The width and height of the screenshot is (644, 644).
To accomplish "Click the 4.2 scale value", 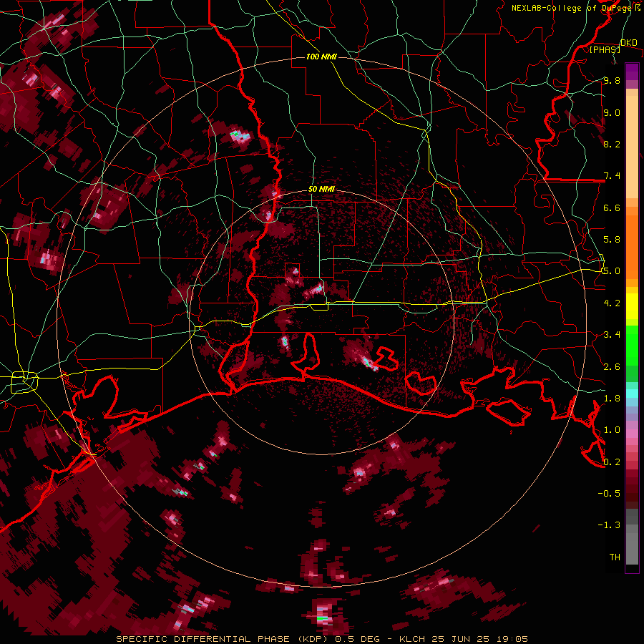I will coord(612,303).
